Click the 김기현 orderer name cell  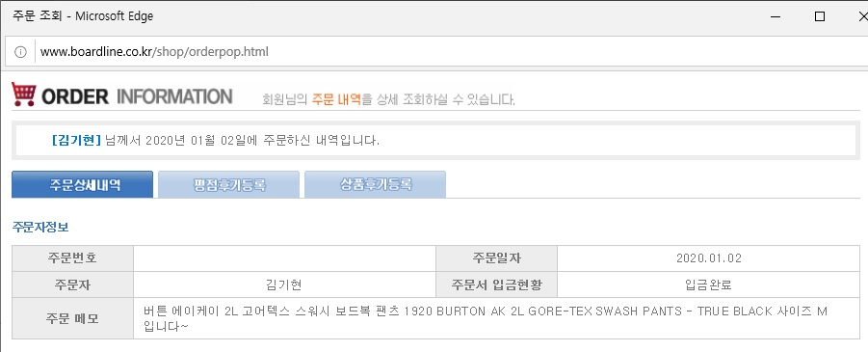(284, 284)
